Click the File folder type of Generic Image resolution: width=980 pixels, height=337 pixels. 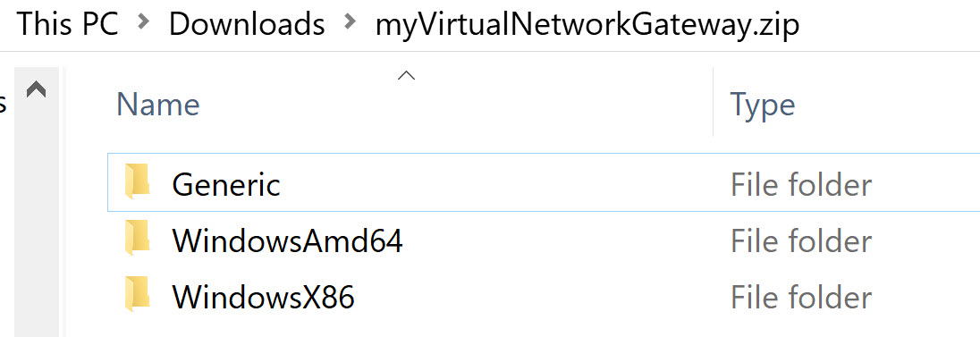[801, 185]
